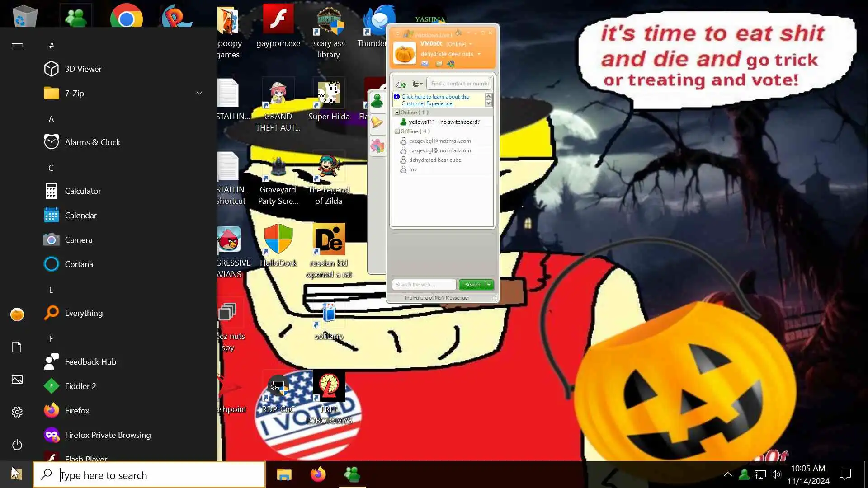The height and width of the screenshot is (488, 868).
Task: Select the Calculator entry in Start menu
Action: tap(83, 191)
